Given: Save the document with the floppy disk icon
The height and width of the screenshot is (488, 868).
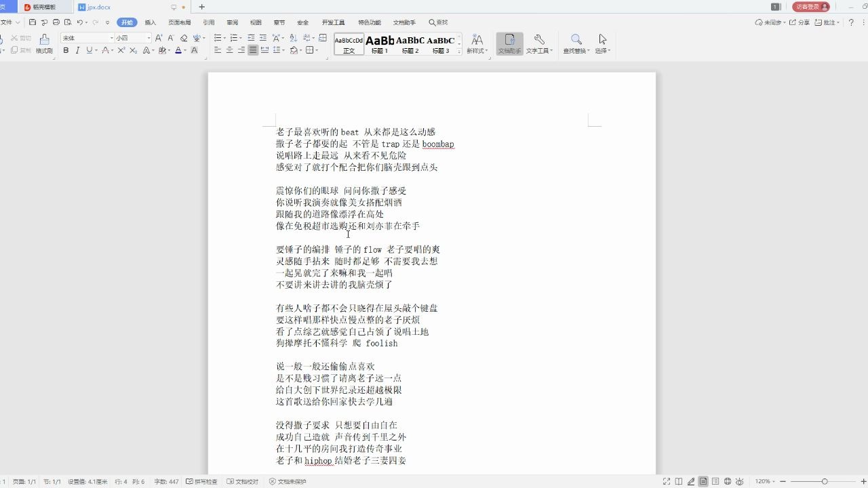Looking at the screenshot, I should [33, 22].
